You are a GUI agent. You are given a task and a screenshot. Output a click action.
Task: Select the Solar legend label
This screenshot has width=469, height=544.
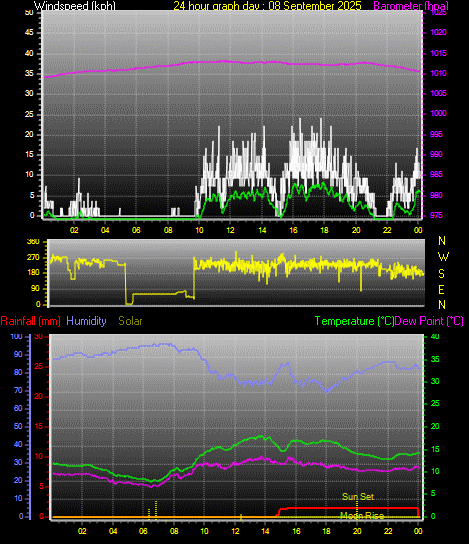[130, 321]
